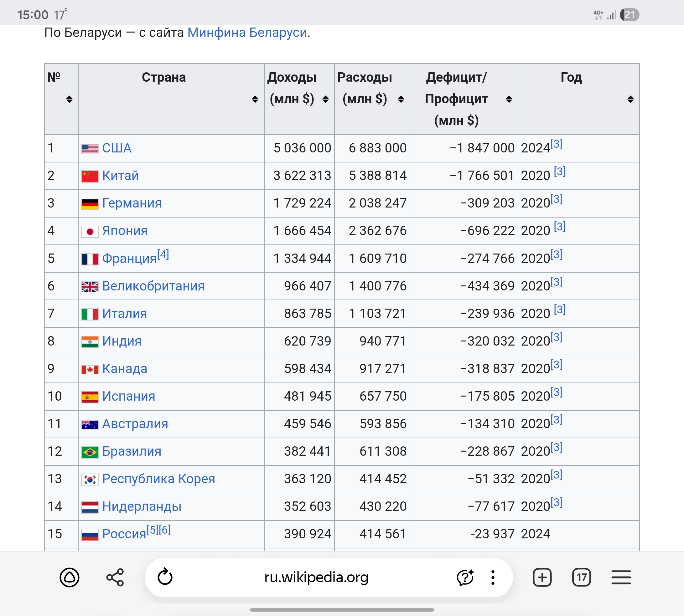Tap the ru.wikipedia.org address field

pyautogui.click(x=316, y=577)
